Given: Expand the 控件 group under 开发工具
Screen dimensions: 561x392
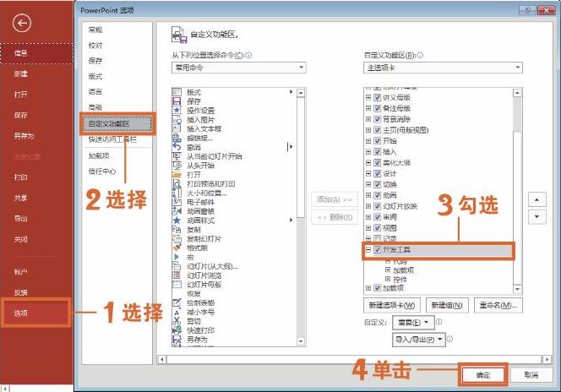Looking at the screenshot, I should point(388,279).
